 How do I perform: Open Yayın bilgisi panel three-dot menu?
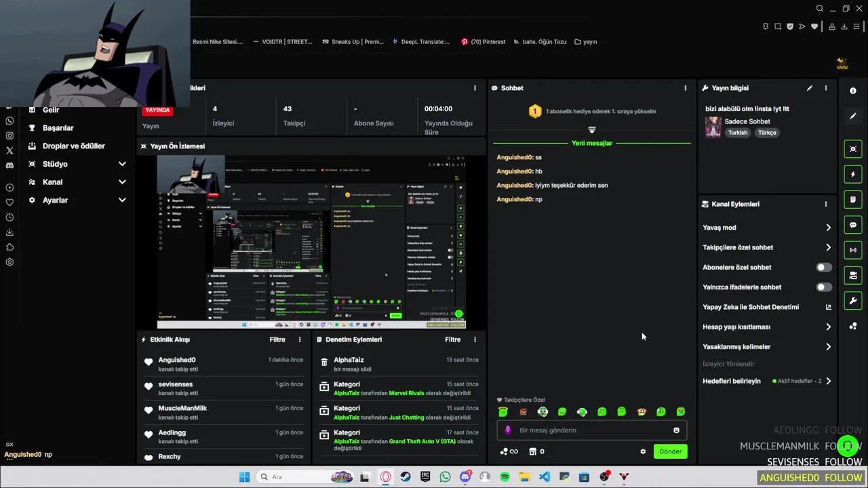(825, 88)
